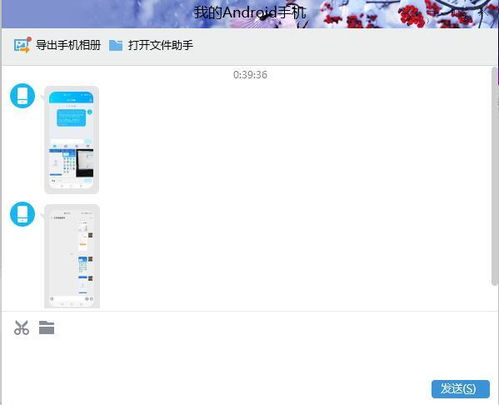Open the second phone screenshot thumbnail
The width and height of the screenshot is (499, 405).
pyautogui.click(x=72, y=256)
